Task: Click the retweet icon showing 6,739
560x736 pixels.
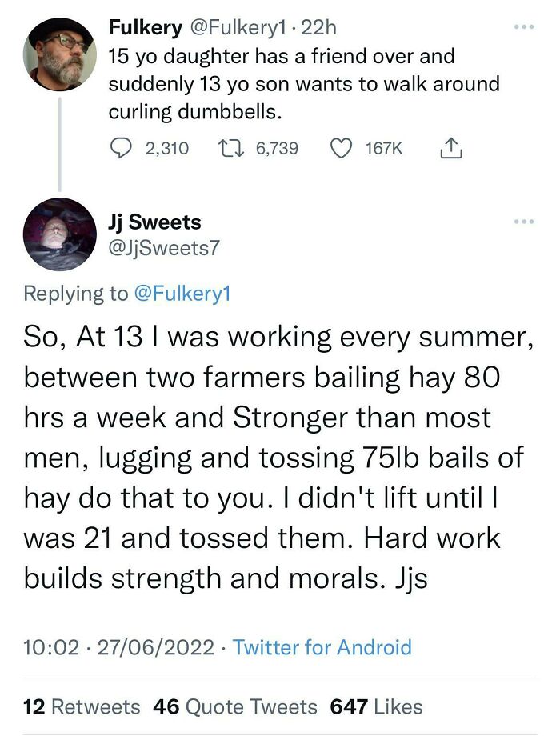Action: (x=231, y=148)
